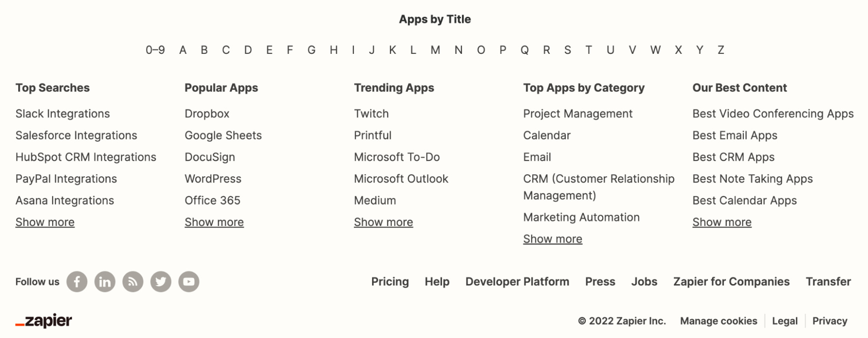Show more Top Apps by Category
This screenshot has height=338, width=868.
pos(553,239)
